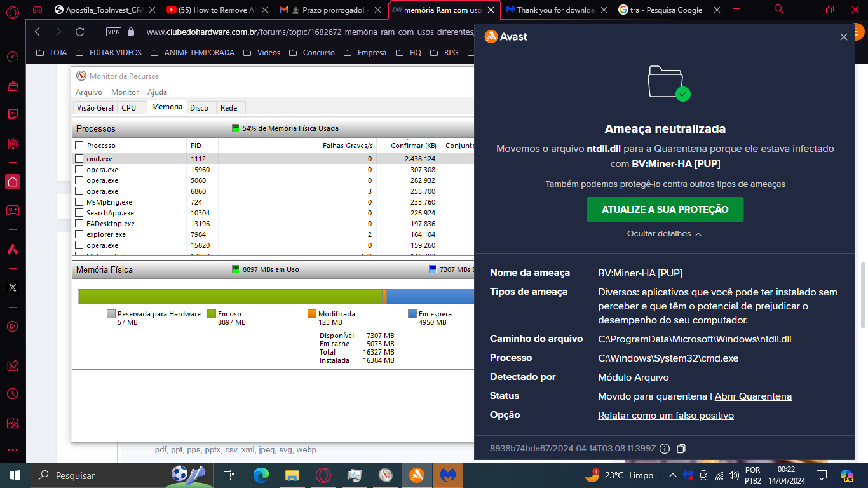The height and width of the screenshot is (488, 868).
Task: Check the EADesktop.exe process checkbox
Action: [x=79, y=224]
